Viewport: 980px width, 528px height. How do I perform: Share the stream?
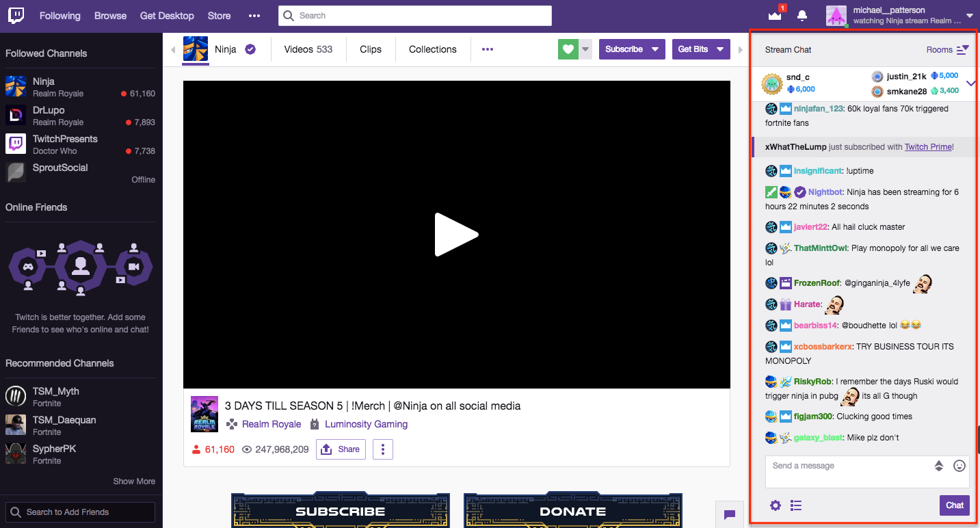point(341,449)
